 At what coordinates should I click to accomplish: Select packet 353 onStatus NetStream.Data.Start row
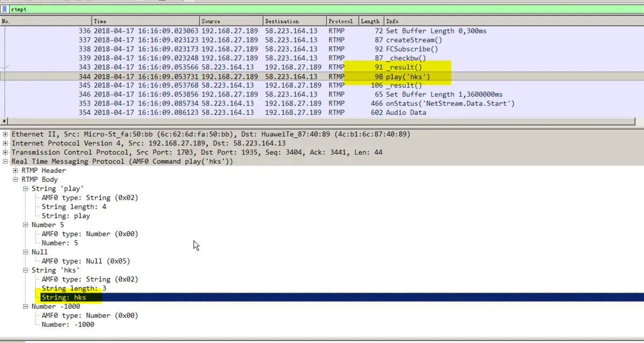tap(322, 104)
